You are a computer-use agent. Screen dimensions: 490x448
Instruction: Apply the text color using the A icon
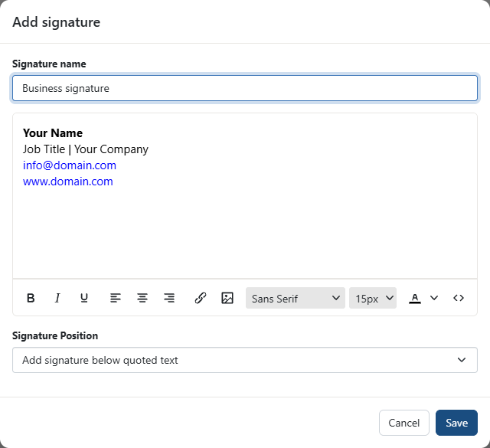click(x=415, y=299)
